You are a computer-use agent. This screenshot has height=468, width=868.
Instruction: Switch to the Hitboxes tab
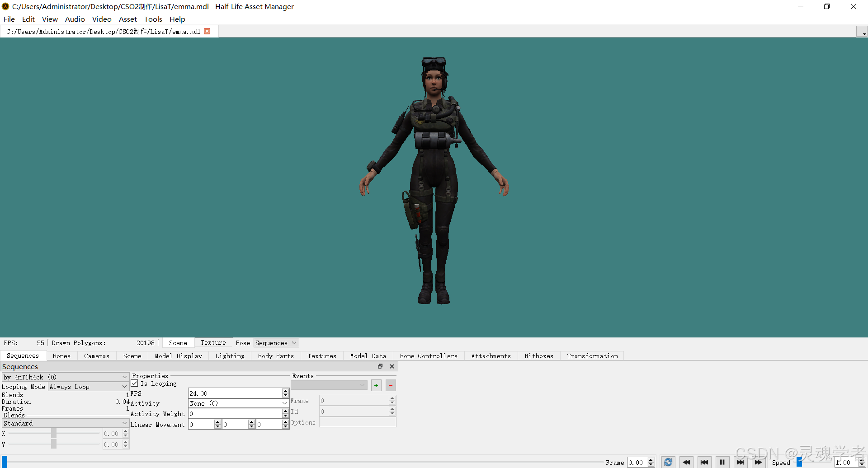[539, 356]
